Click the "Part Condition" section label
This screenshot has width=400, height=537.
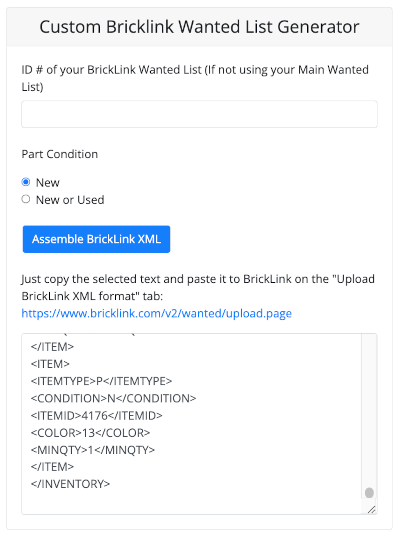pyautogui.click(x=60, y=154)
